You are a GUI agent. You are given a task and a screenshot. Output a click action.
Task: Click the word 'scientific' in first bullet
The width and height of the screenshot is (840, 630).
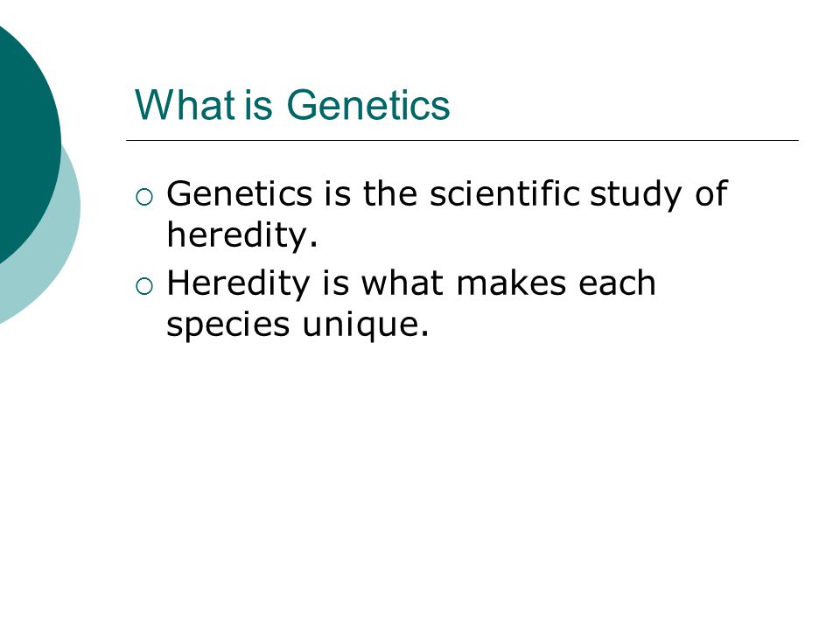click(505, 193)
